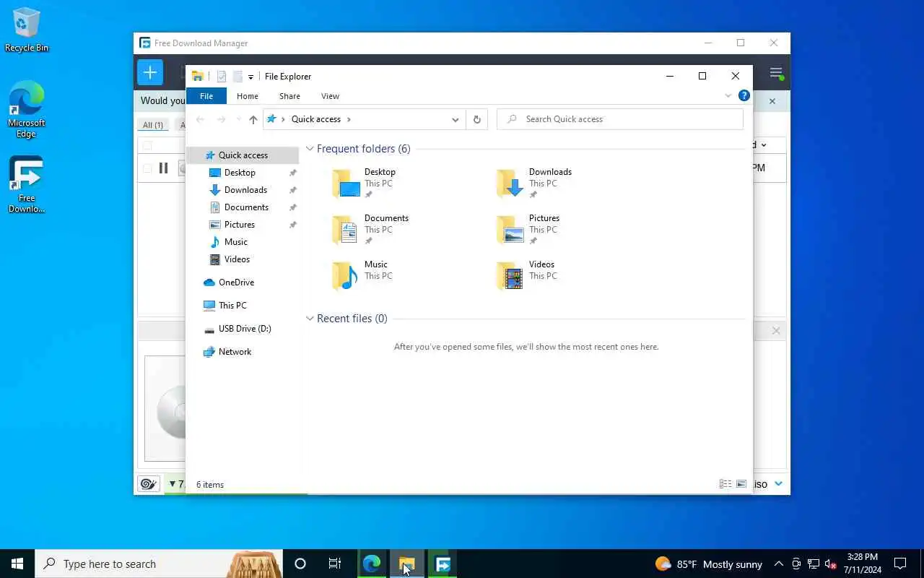Click the weather widget showing 85°F
This screenshot has width=924, height=578.
[708, 564]
